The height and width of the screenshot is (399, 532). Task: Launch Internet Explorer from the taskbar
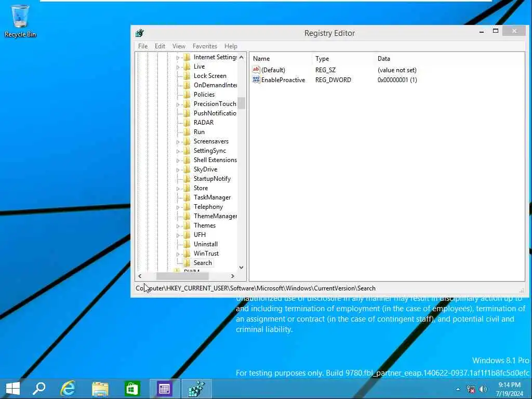(x=68, y=389)
